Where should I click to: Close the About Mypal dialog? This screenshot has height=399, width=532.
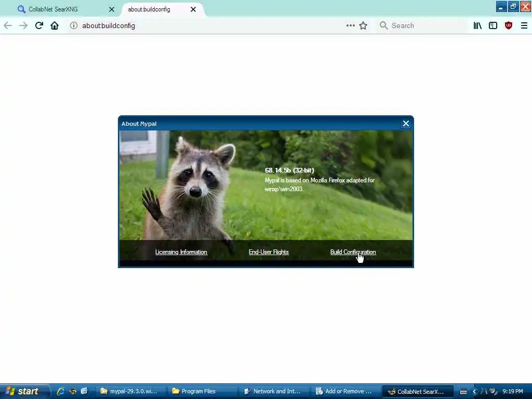click(x=406, y=124)
